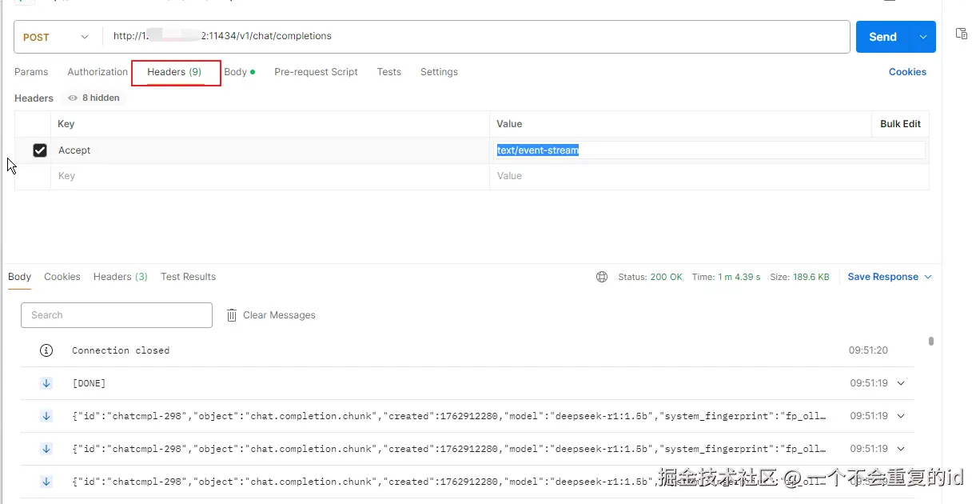Click the Accept key cell

pyautogui.click(x=270, y=150)
